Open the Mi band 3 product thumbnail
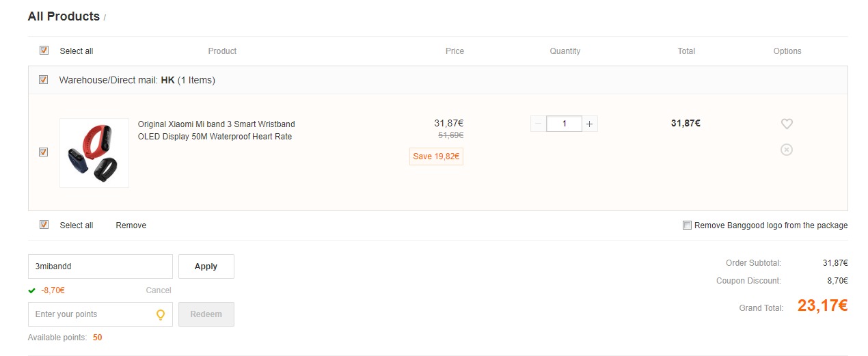 [x=94, y=153]
